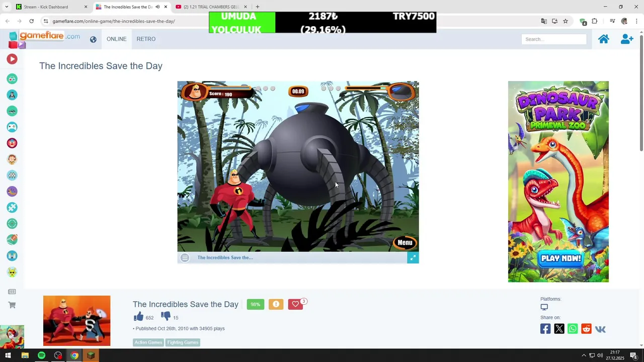Screen dimensions: 644x362
Task: Switch to the 1.21 Trial Chambers YouTube tab
Action: coord(211,7)
